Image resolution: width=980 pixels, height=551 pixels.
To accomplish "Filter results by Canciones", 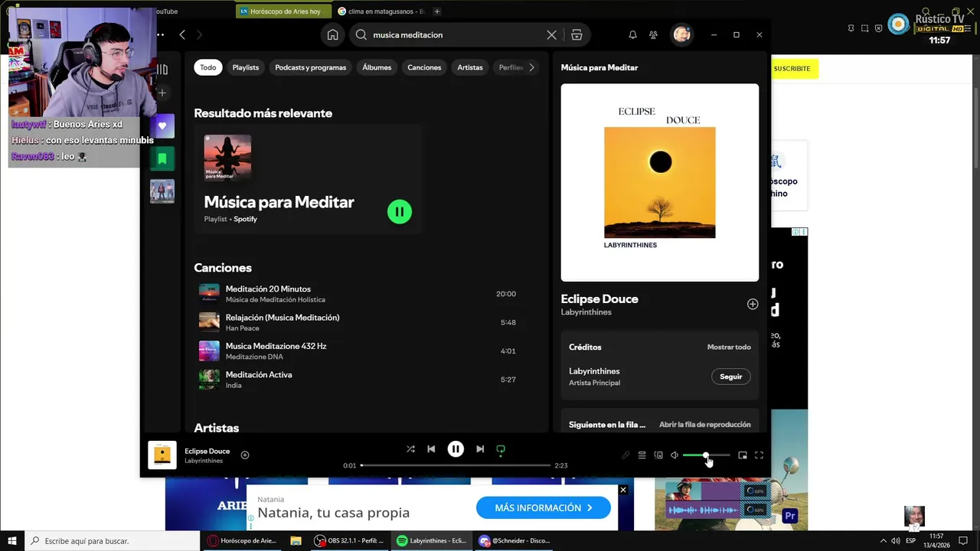I will coord(424,67).
